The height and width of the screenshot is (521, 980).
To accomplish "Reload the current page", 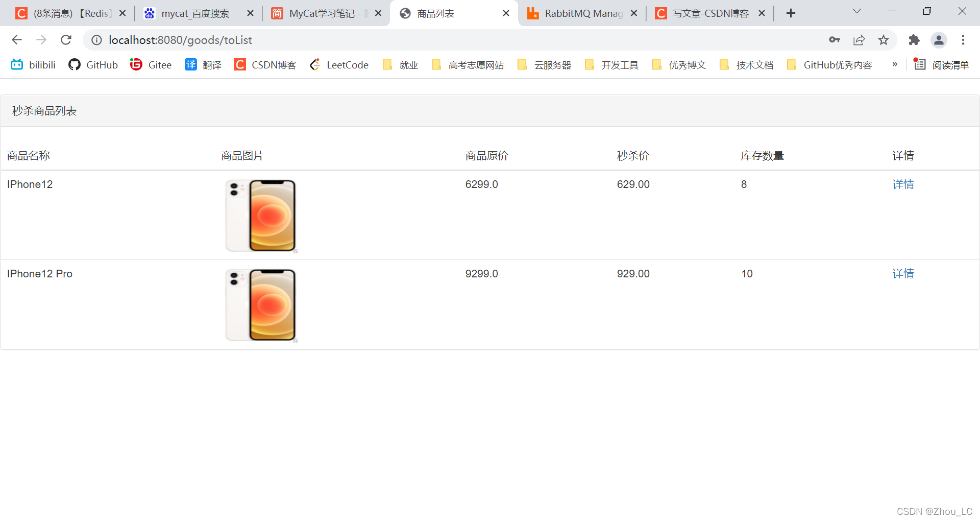I will [66, 40].
